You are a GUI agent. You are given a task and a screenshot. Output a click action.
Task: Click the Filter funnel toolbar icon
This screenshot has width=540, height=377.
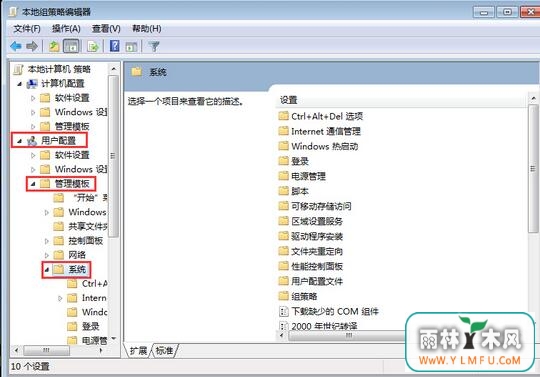point(155,46)
